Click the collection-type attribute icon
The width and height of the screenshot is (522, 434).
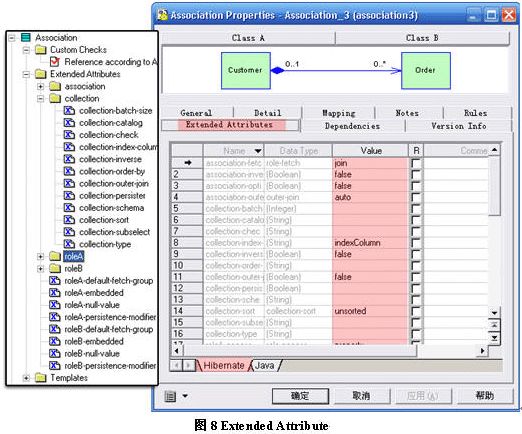69,244
